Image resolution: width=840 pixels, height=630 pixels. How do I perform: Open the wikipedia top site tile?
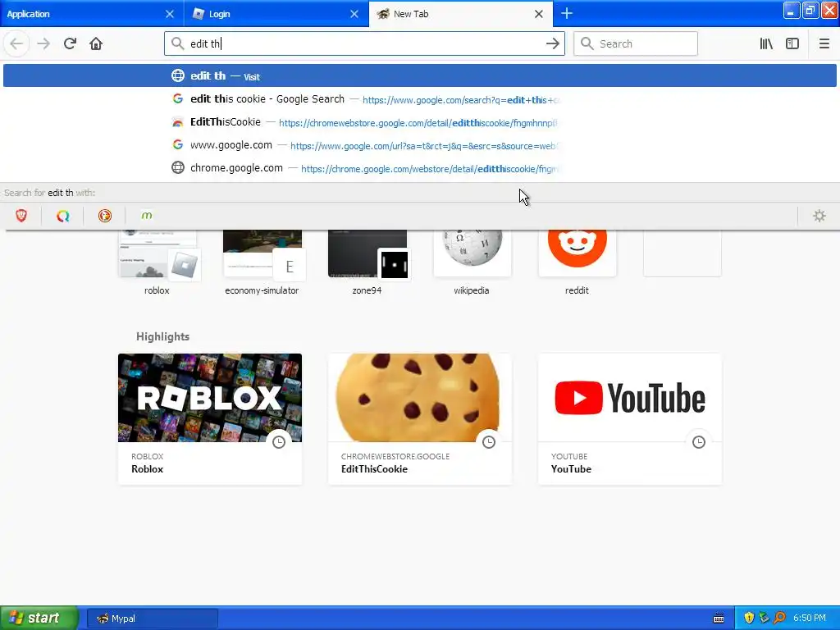point(472,262)
